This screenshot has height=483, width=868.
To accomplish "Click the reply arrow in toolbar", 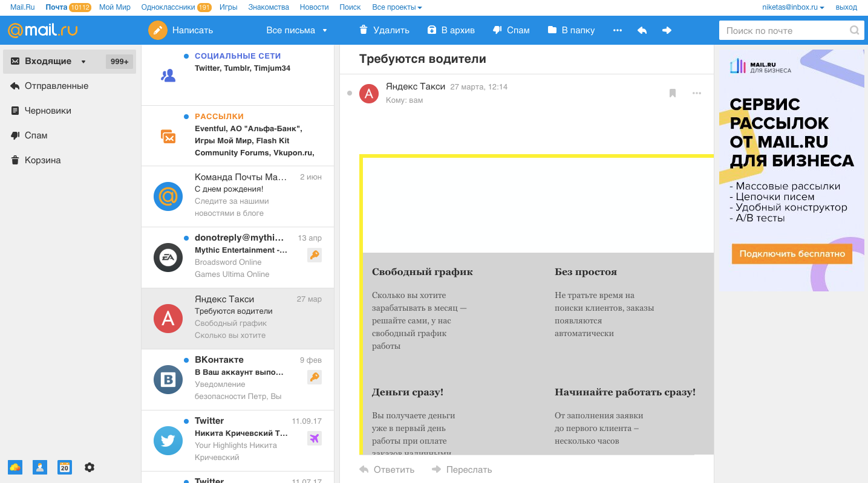I will [642, 30].
